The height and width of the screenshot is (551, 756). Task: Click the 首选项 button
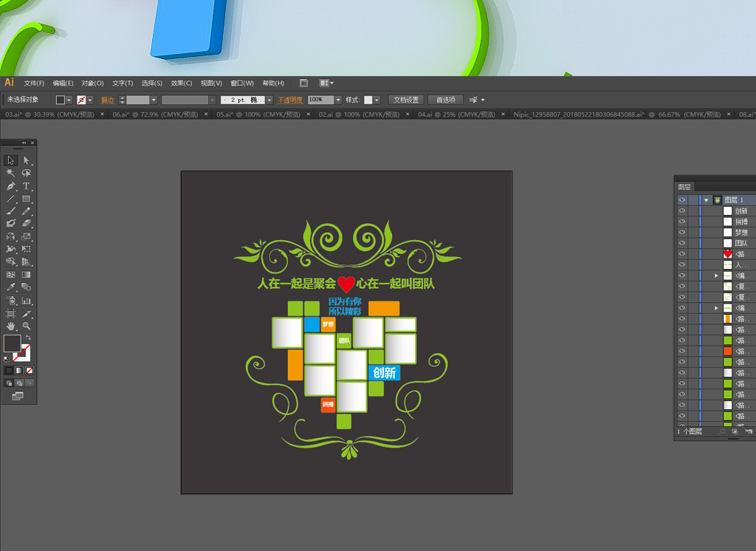[x=445, y=100]
